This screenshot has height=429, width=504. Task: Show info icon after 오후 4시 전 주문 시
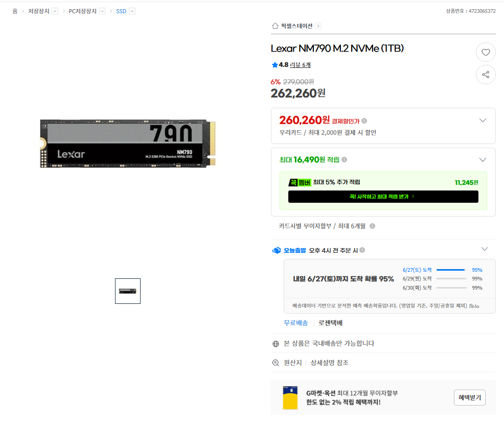click(362, 250)
